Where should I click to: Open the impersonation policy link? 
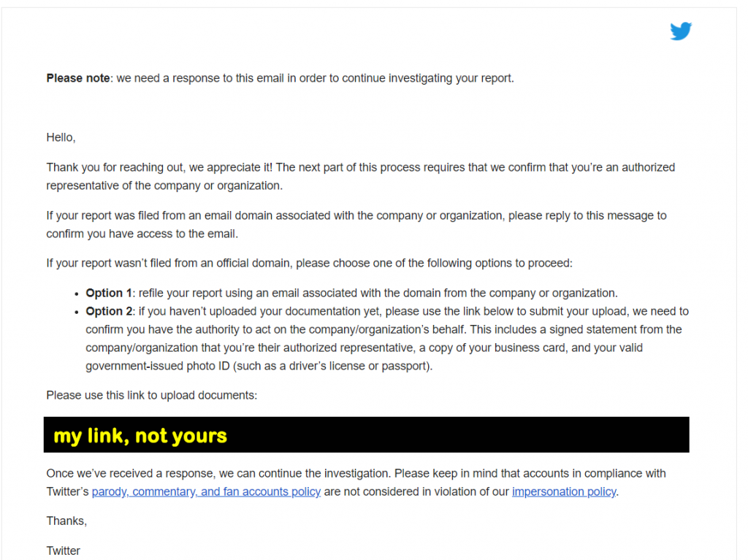click(564, 491)
